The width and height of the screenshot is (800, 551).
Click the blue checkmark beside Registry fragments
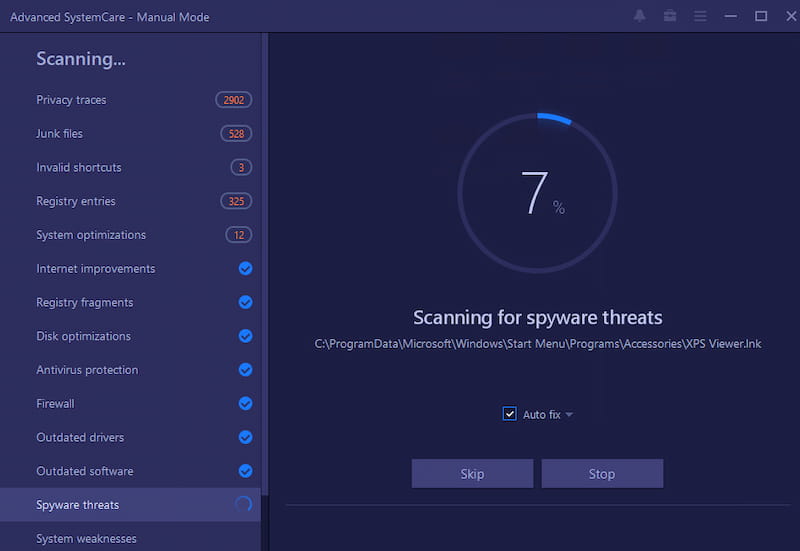coord(245,302)
